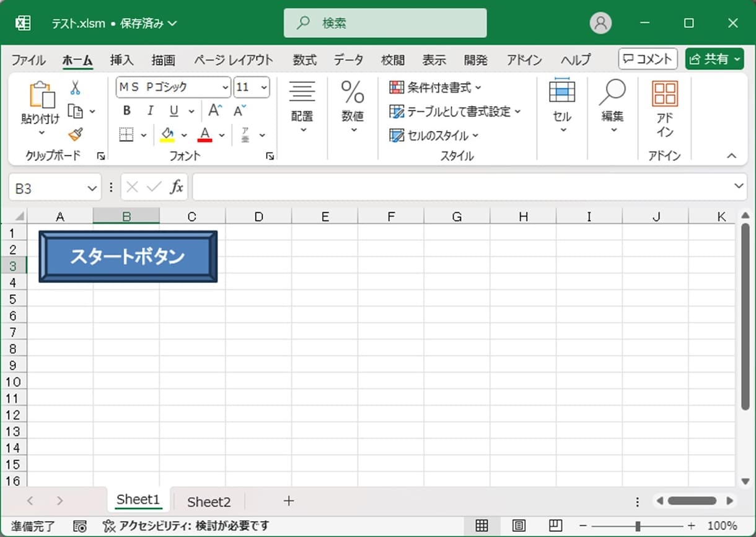756x537 pixels.
Task: Switch to the 数式 tab
Action: pyautogui.click(x=305, y=60)
